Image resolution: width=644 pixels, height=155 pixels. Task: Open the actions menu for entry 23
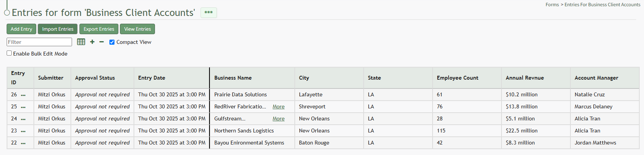[23, 131]
